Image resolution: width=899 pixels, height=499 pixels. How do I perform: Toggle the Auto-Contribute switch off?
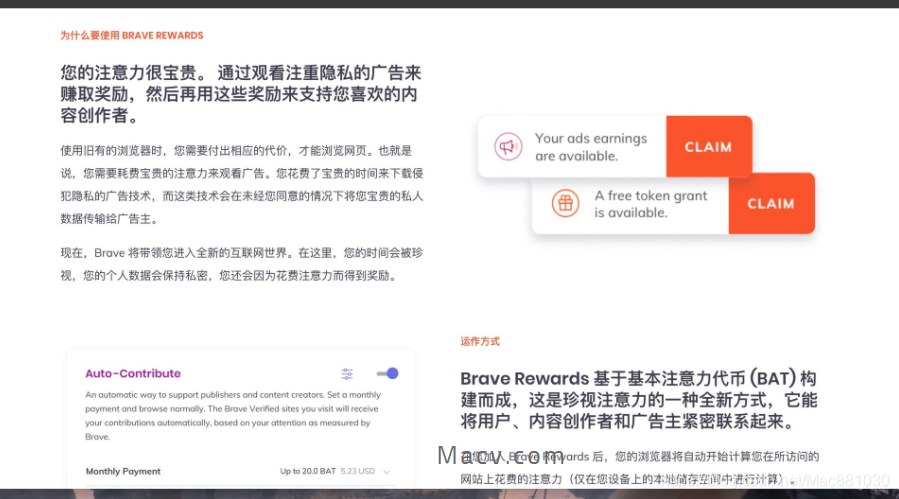[x=388, y=373]
